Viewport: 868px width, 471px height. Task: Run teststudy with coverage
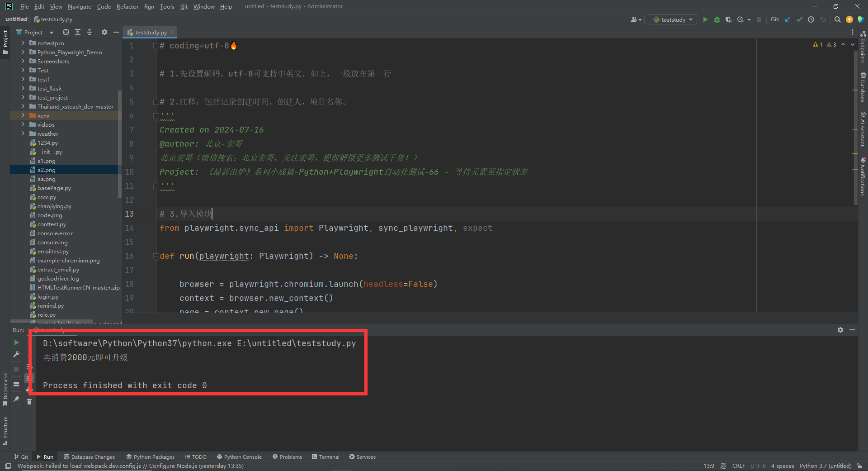(728, 19)
